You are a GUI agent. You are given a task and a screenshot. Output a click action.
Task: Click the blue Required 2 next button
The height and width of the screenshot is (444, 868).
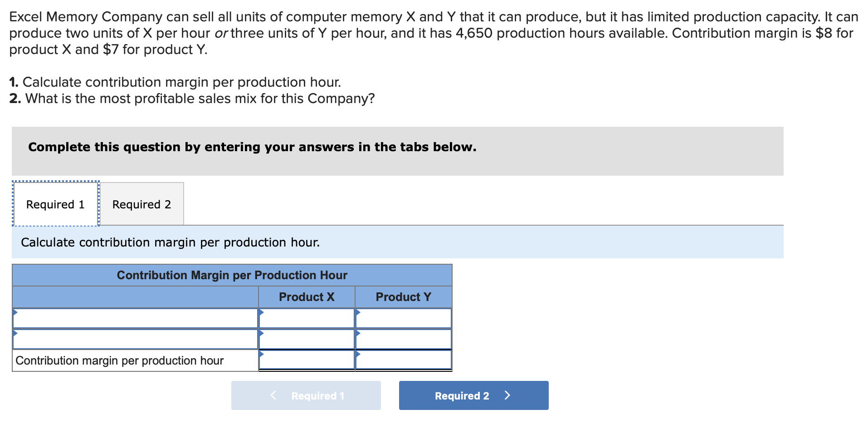473,395
